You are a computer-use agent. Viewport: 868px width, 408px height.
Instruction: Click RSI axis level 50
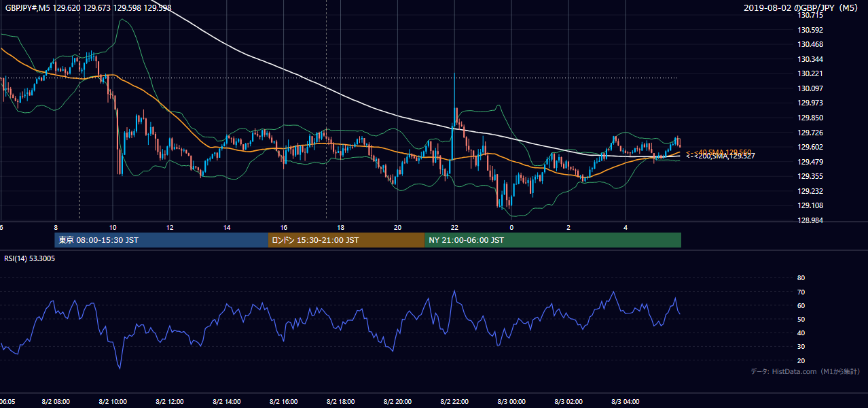[801, 319]
